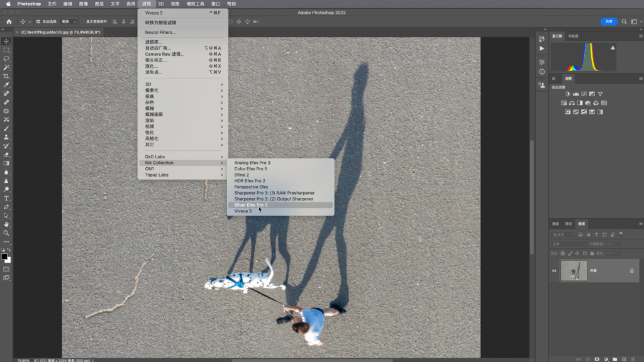
Task: Select the Zoom tool in the toolbar
Action: click(x=6, y=233)
